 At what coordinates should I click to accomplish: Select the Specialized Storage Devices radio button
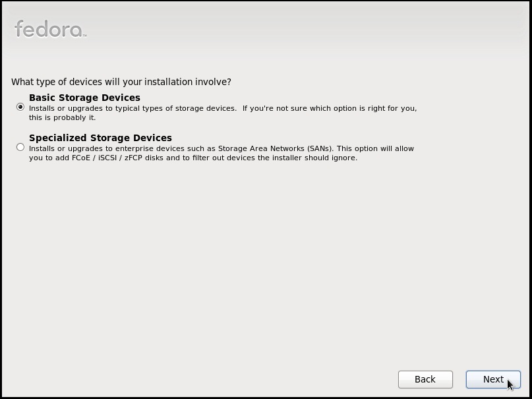[20, 147]
